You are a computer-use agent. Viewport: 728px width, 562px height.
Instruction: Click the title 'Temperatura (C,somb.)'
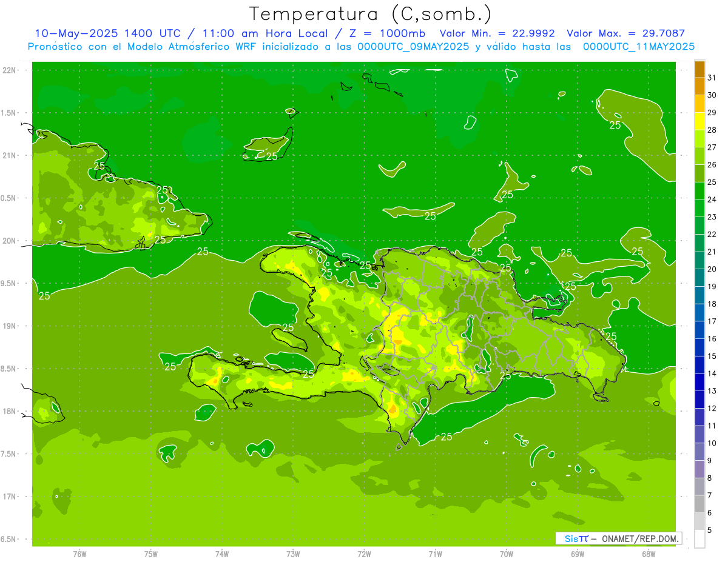coord(371,14)
